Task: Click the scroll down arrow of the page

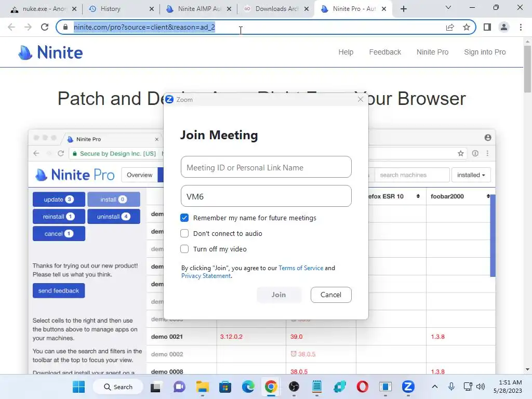Action: click(x=527, y=369)
